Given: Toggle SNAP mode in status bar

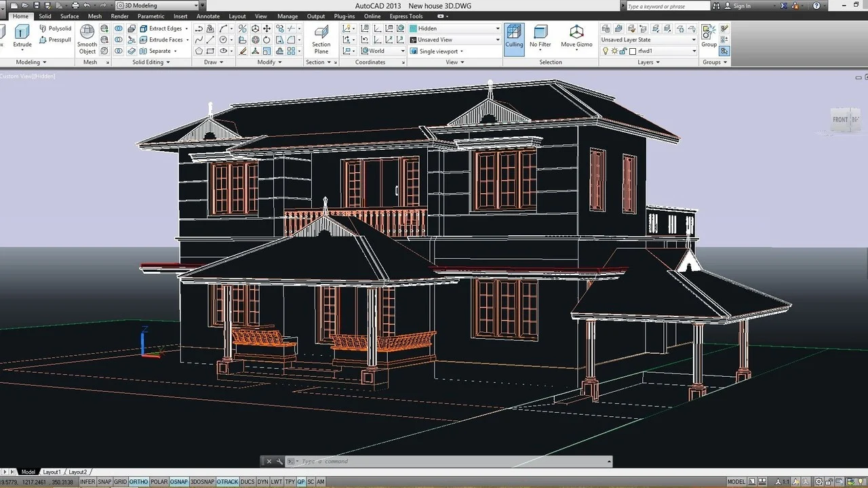Looking at the screenshot, I should tap(104, 482).
